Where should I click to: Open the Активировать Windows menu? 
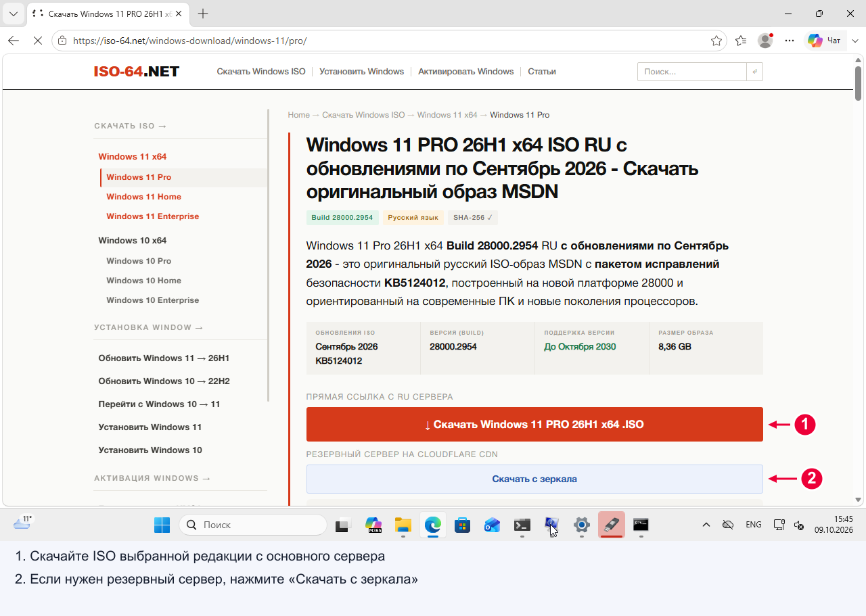466,72
